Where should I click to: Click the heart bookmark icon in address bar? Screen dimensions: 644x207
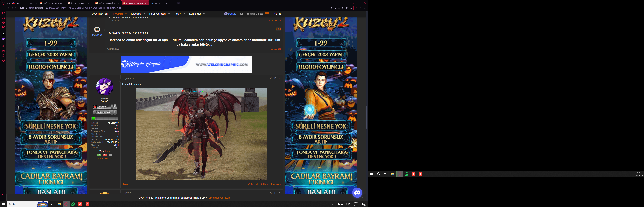tap(351, 8)
